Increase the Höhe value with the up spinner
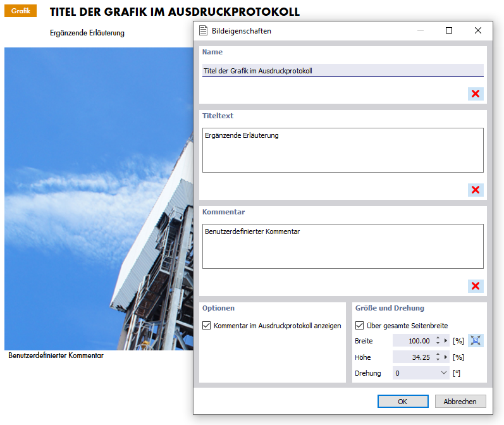The image size is (504, 425). [x=438, y=354]
